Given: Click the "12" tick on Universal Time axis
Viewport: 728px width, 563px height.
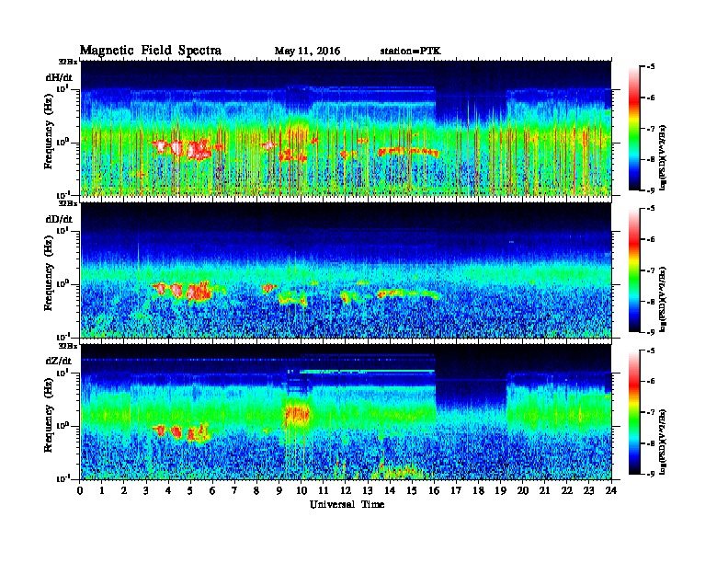Looking at the screenshot, I should pyautogui.click(x=346, y=490).
